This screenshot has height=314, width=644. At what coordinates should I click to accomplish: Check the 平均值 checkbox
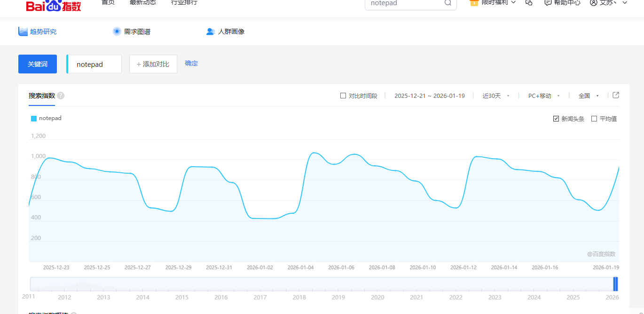point(594,119)
